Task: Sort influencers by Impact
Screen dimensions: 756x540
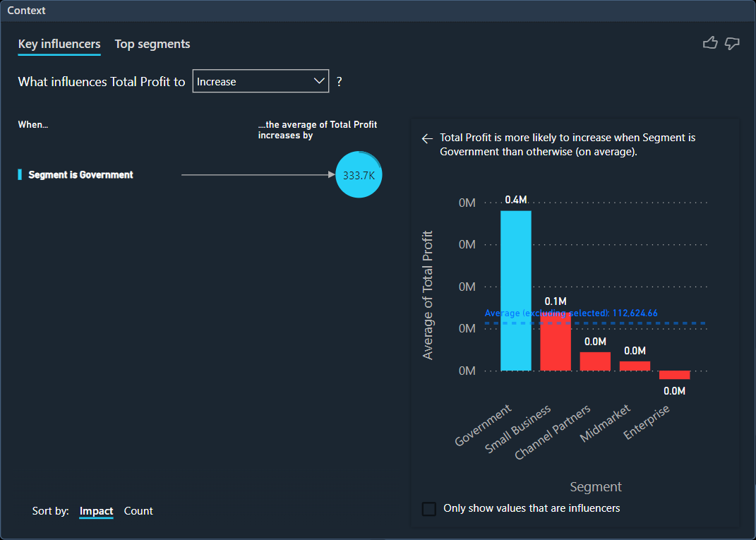Action: pyautogui.click(x=96, y=511)
